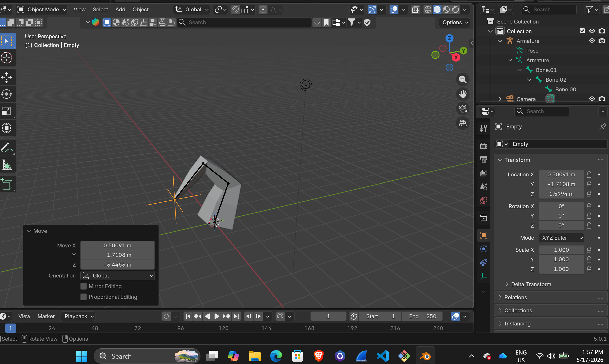Open the Orientation Global dropdown in Move panel

tap(118, 276)
